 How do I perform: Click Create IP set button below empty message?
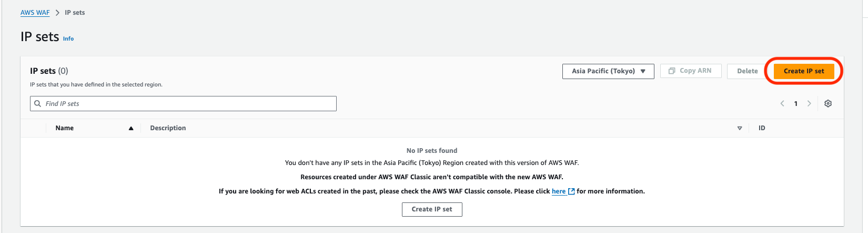pos(432,209)
